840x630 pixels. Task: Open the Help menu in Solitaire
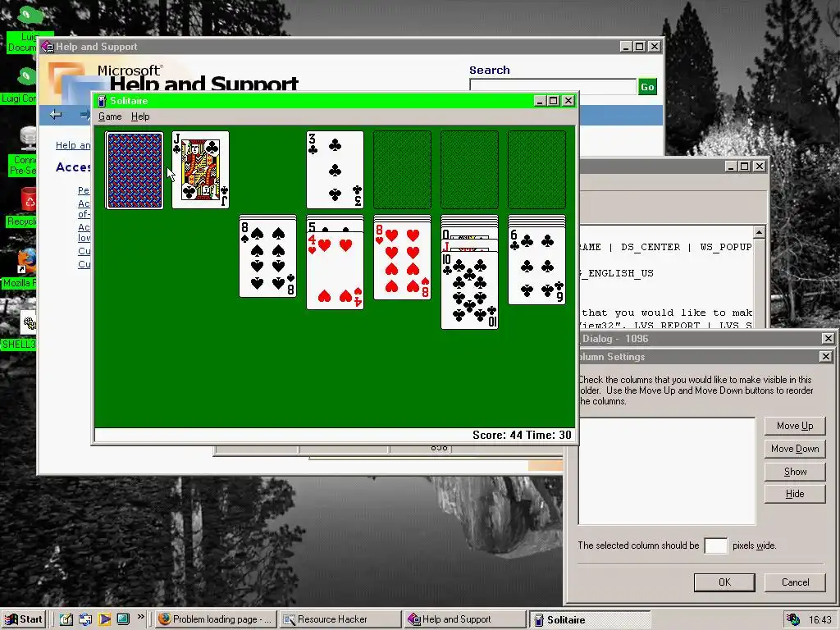point(140,116)
